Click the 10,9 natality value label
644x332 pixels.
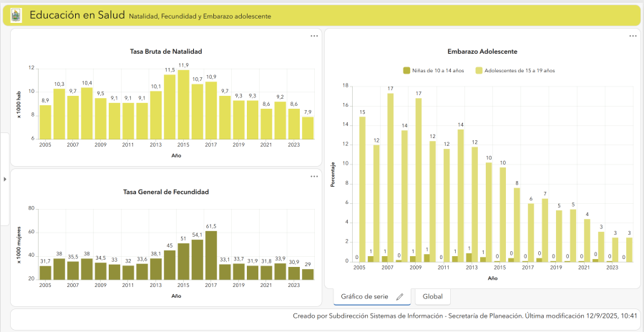(211, 77)
